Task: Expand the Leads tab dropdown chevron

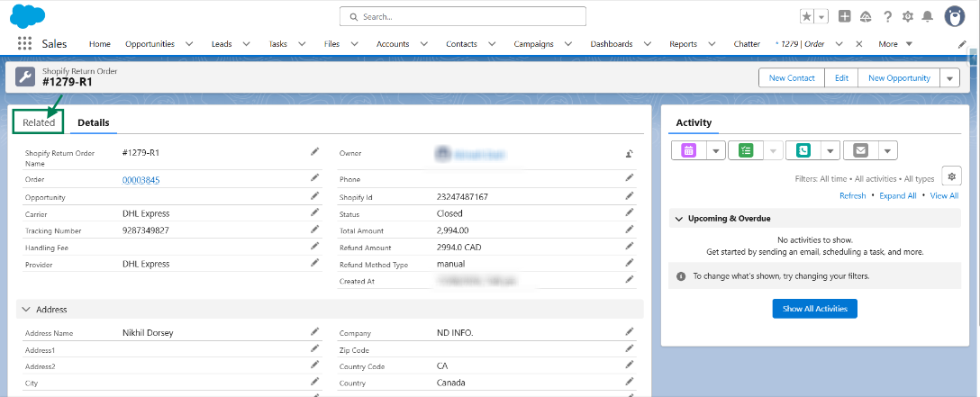Action: point(246,44)
